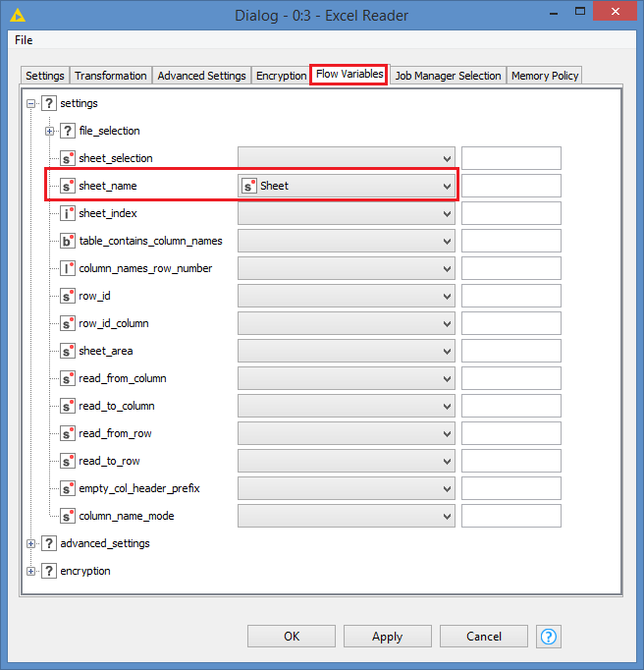
Task: Open the read_to_row variable dropdown
Action: 347,461
